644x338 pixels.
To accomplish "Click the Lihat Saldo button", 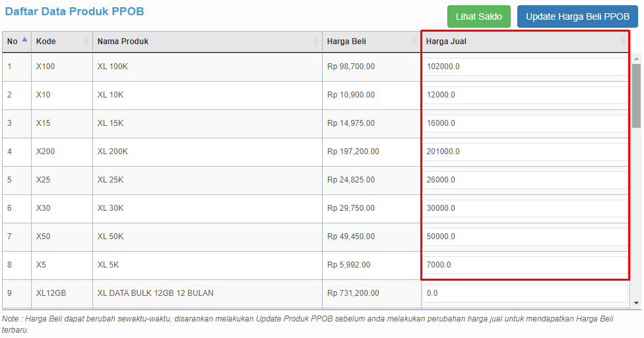I will tap(479, 16).
